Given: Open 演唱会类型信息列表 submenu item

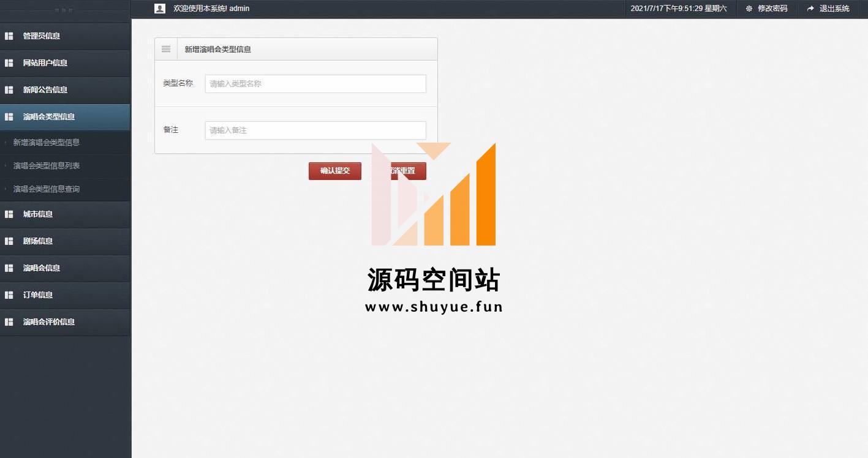Looking at the screenshot, I should 47,166.
